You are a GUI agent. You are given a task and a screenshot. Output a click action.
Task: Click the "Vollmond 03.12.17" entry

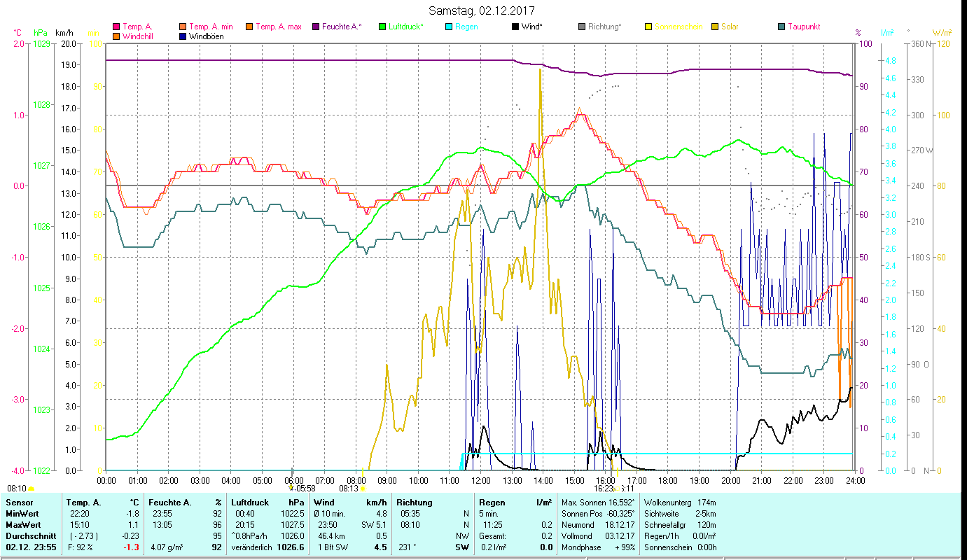(x=598, y=536)
